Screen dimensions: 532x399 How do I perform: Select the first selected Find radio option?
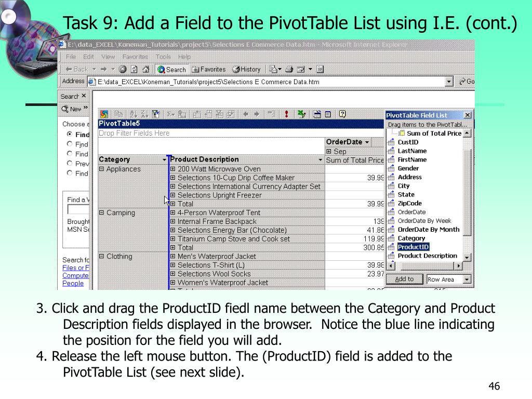(x=70, y=134)
